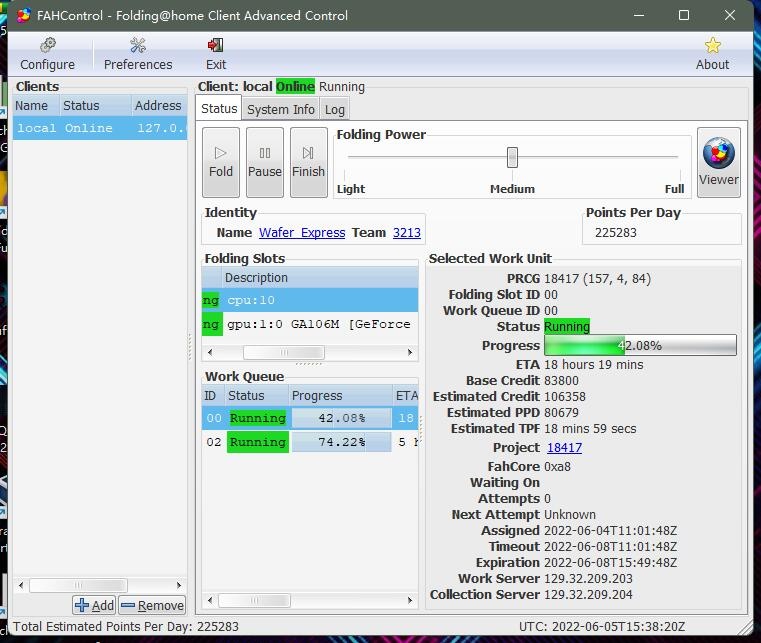761x643 pixels.
Task: Remove the selected client
Action: tap(152, 605)
